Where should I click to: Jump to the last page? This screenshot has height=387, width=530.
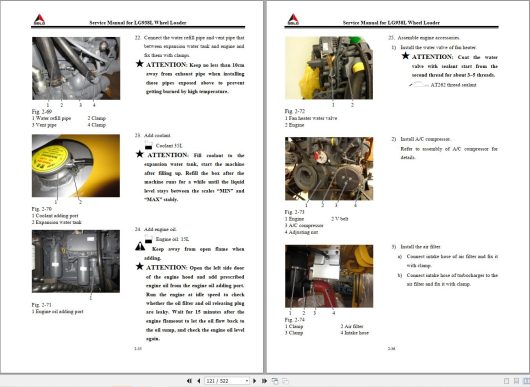(x=264, y=381)
